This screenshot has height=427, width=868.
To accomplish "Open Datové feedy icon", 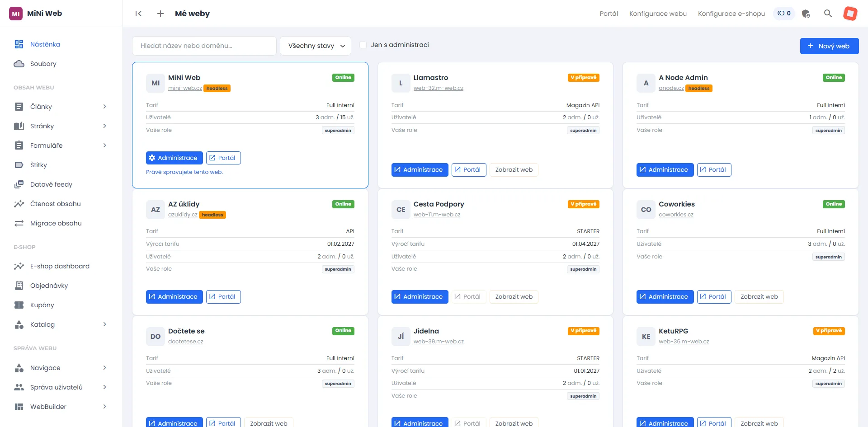I will (x=19, y=184).
